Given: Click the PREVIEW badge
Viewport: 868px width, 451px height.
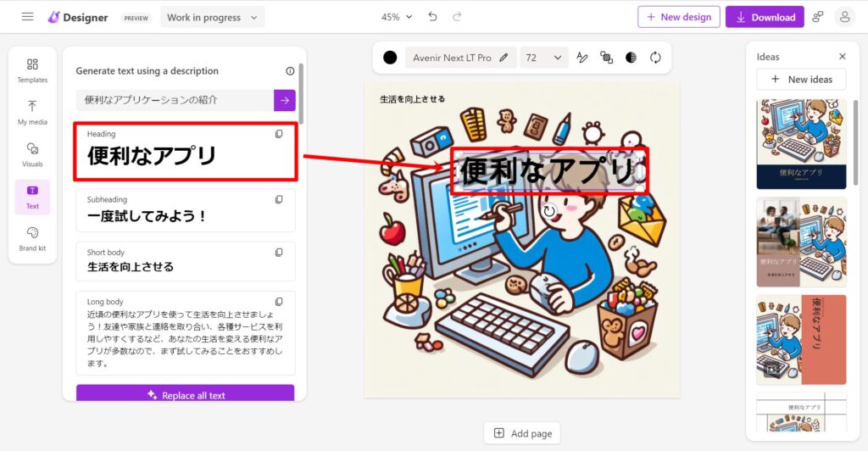Looking at the screenshot, I should pos(136,18).
